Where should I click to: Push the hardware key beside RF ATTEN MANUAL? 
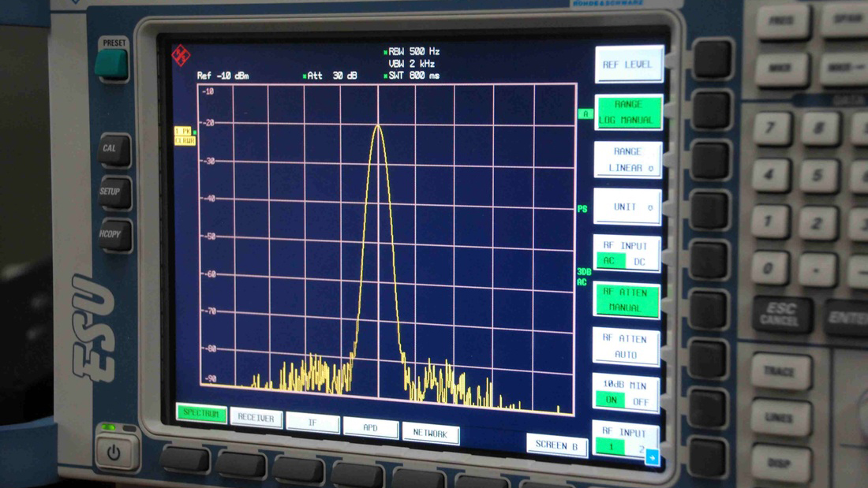pyautogui.click(x=709, y=310)
